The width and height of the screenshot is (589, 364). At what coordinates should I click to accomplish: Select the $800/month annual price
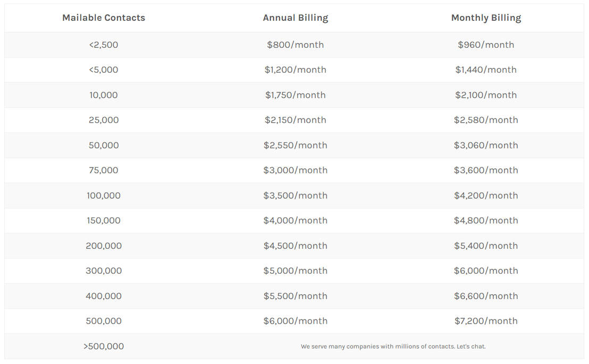tap(296, 45)
